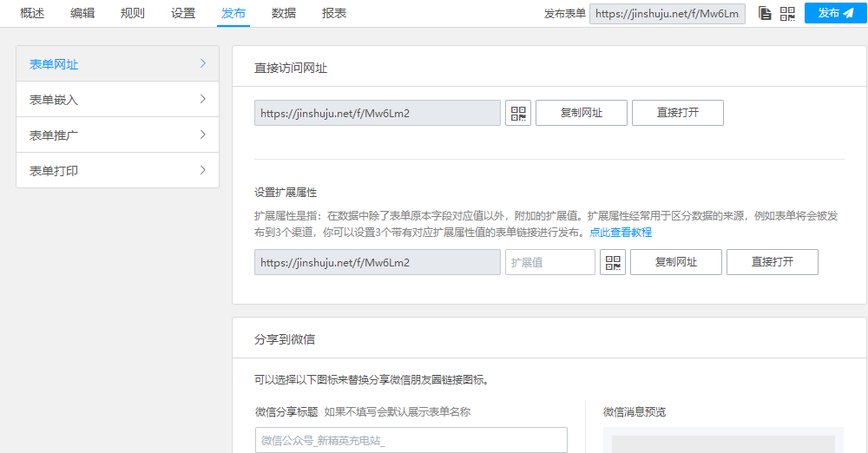Click the 分享到微信 heading
Screen dimensions: 868x453
coord(285,339)
